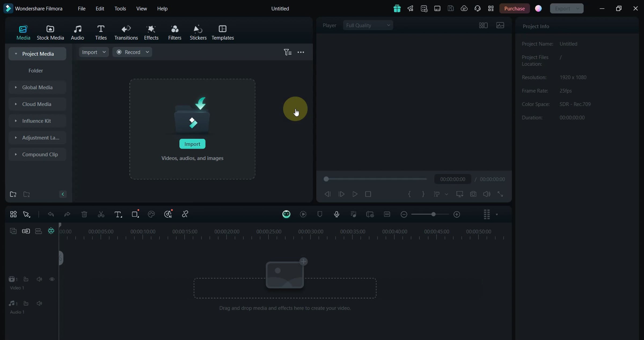The height and width of the screenshot is (340, 644).
Task: Click the Purchase button
Action: click(514, 8)
